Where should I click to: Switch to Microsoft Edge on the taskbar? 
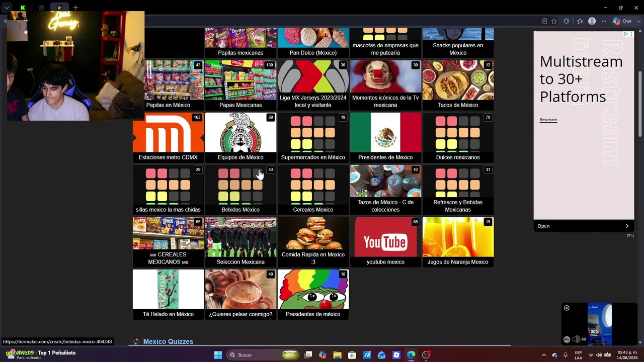tap(411, 355)
